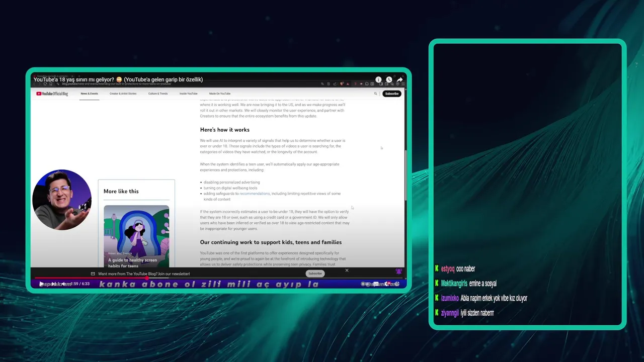Viewport: 644px width, 362px height.
Task: Click the black Subscribe button in blog header
Action: (391, 94)
